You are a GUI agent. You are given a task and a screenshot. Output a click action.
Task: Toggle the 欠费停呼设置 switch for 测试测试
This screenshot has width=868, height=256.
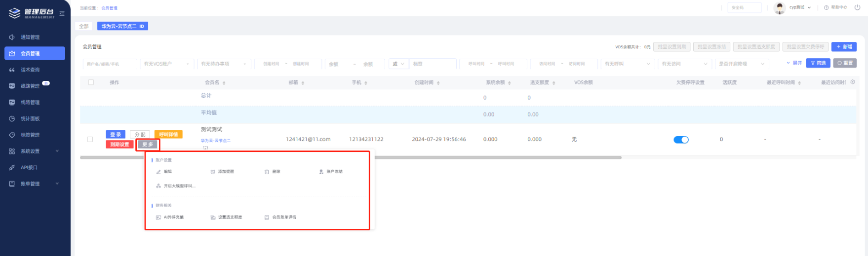[x=681, y=140]
